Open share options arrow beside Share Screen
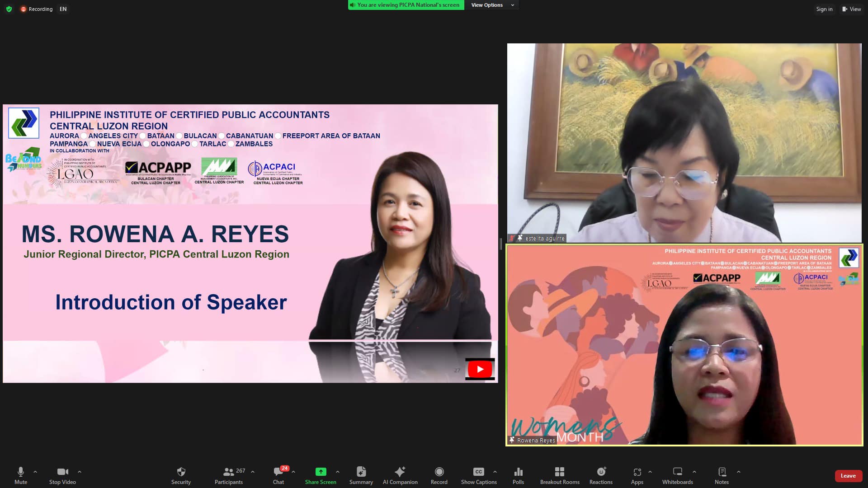Viewport: 868px width, 488px height. [338, 472]
